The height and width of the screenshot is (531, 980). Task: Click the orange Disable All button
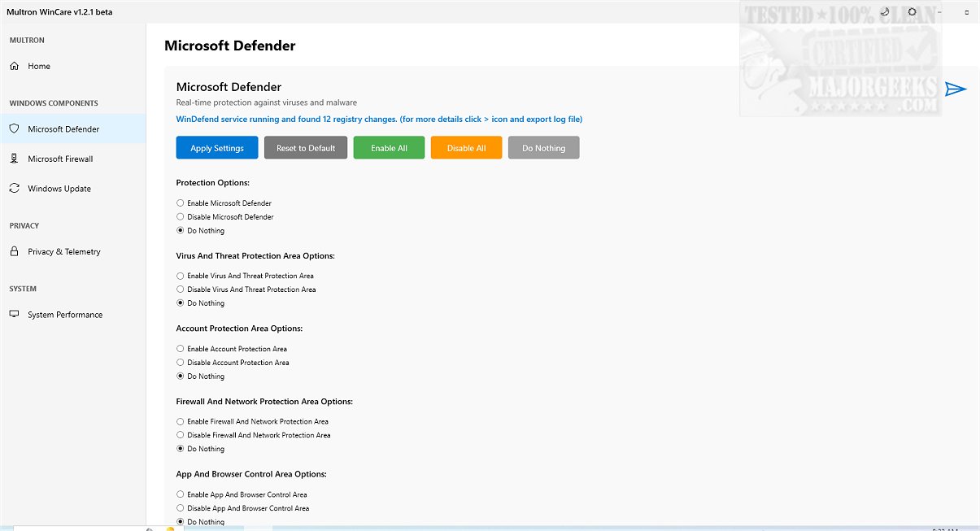coord(466,148)
